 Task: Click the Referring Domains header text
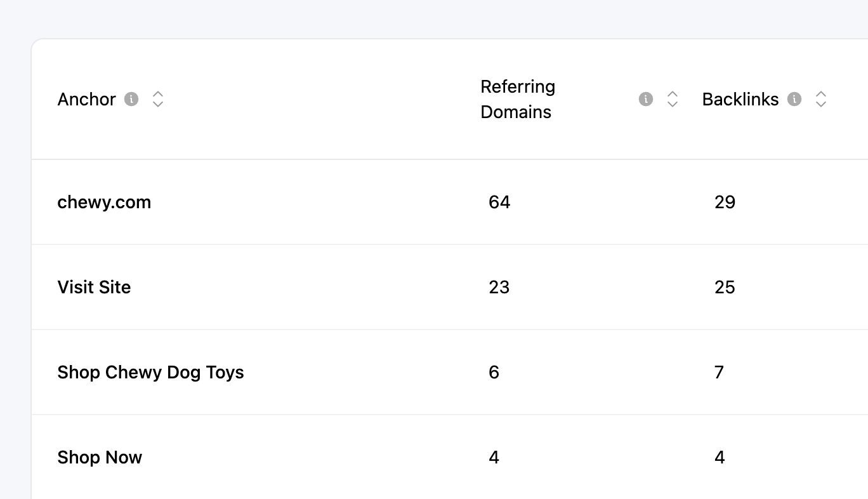(518, 99)
